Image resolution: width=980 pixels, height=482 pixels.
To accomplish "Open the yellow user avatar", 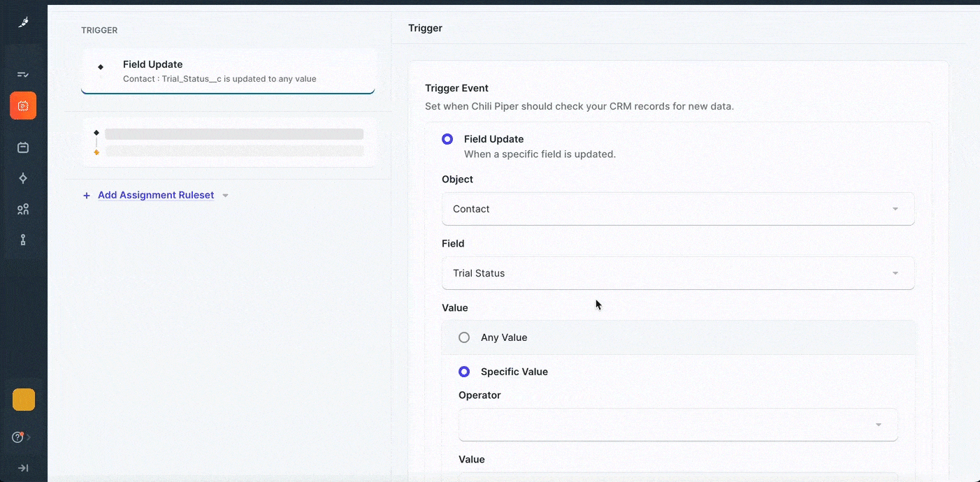I will [x=24, y=400].
